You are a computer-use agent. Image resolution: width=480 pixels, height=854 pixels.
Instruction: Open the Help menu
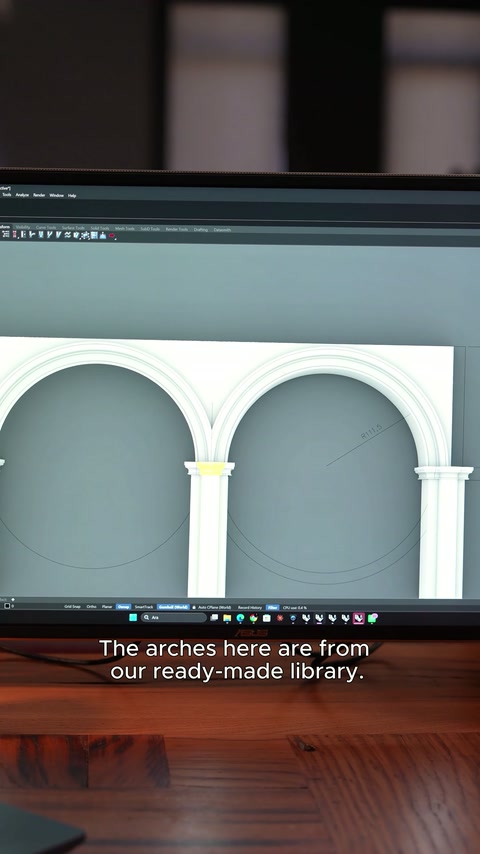click(72, 195)
